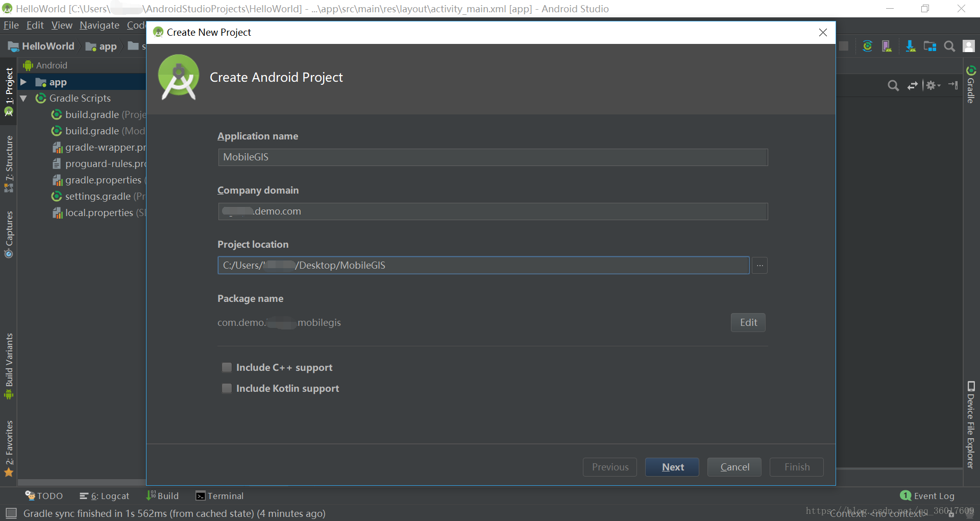Click the hide panel arrow icon
Image resolution: width=980 pixels, height=521 pixels.
[953, 85]
